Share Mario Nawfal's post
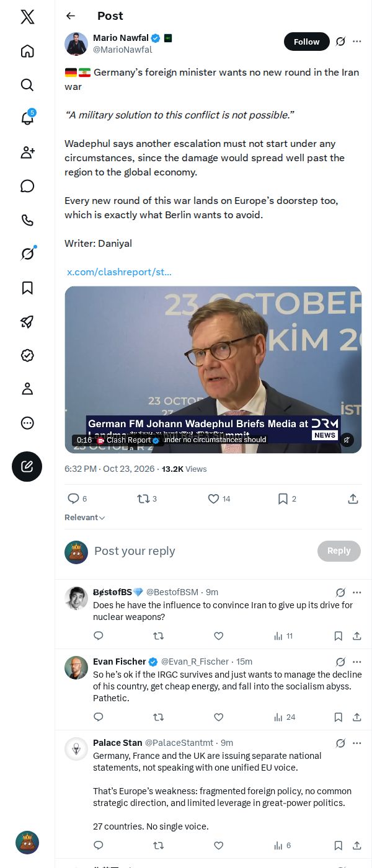The height and width of the screenshot is (868, 372). [353, 498]
